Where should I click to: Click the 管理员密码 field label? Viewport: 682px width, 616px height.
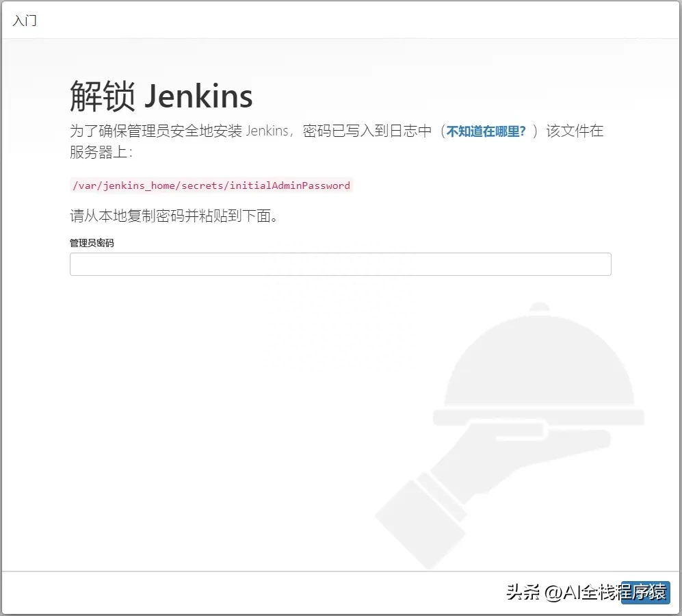[92, 243]
